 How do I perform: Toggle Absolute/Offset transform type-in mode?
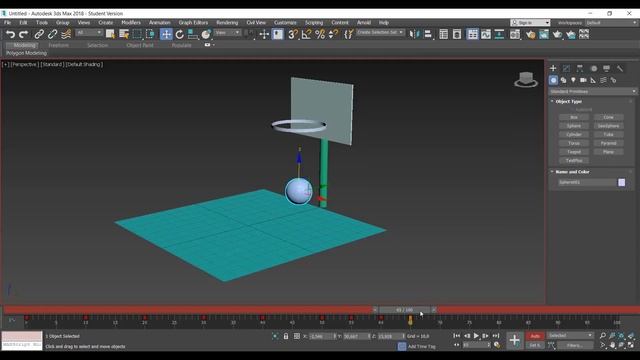coord(297,336)
